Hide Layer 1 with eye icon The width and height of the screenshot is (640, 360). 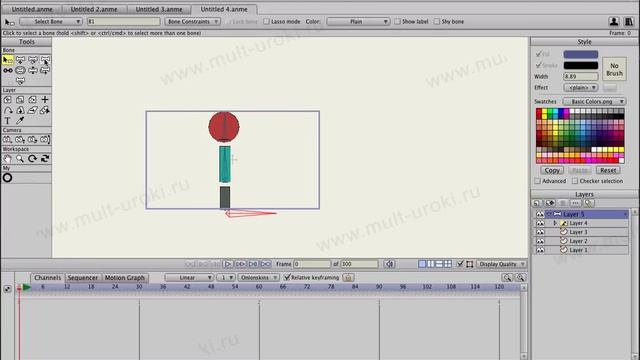(540, 250)
